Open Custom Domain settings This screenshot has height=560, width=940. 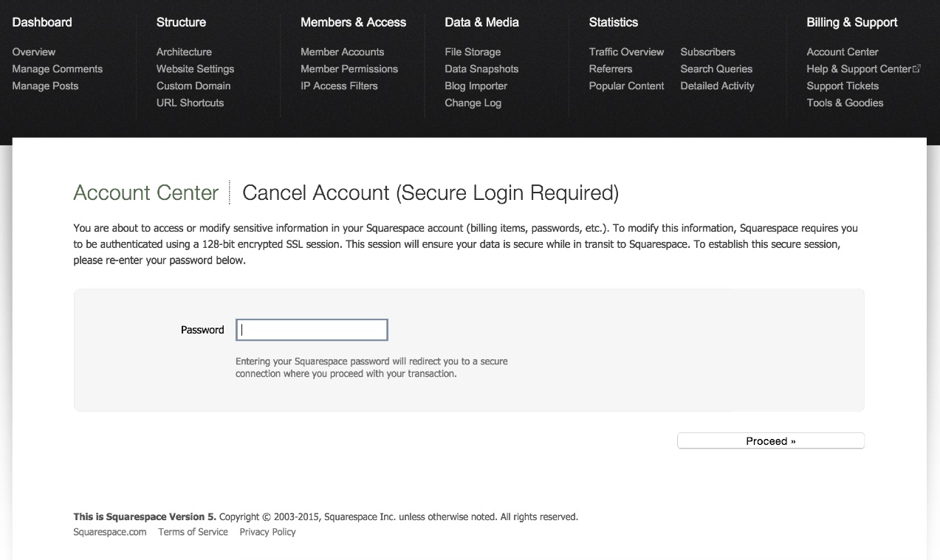click(193, 86)
